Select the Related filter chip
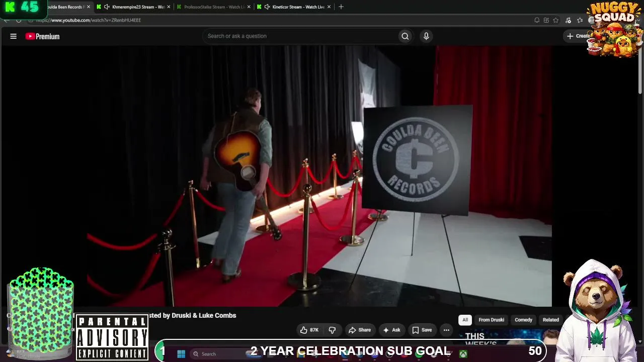 point(550,320)
